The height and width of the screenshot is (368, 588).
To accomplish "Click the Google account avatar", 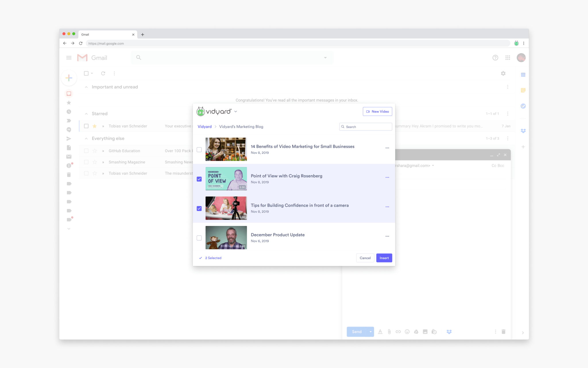I will 521,58.
